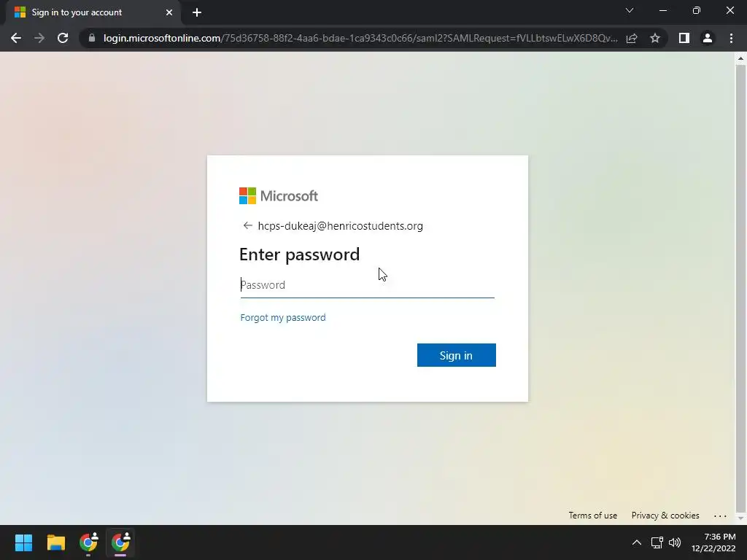Show hidden system tray icons

636,542
